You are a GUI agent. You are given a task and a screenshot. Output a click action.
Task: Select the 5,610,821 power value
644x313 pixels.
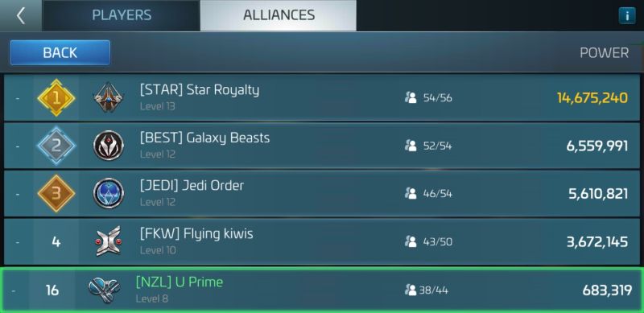click(598, 193)
